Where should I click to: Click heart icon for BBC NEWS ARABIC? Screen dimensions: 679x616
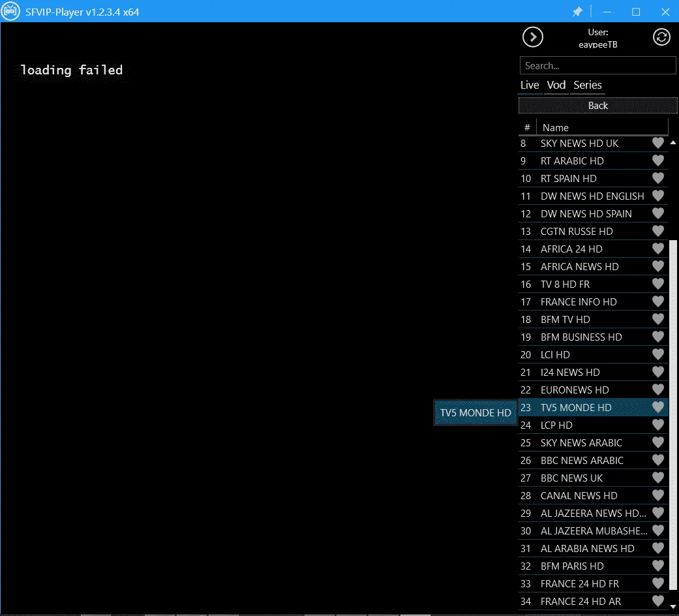pos(657,460)
